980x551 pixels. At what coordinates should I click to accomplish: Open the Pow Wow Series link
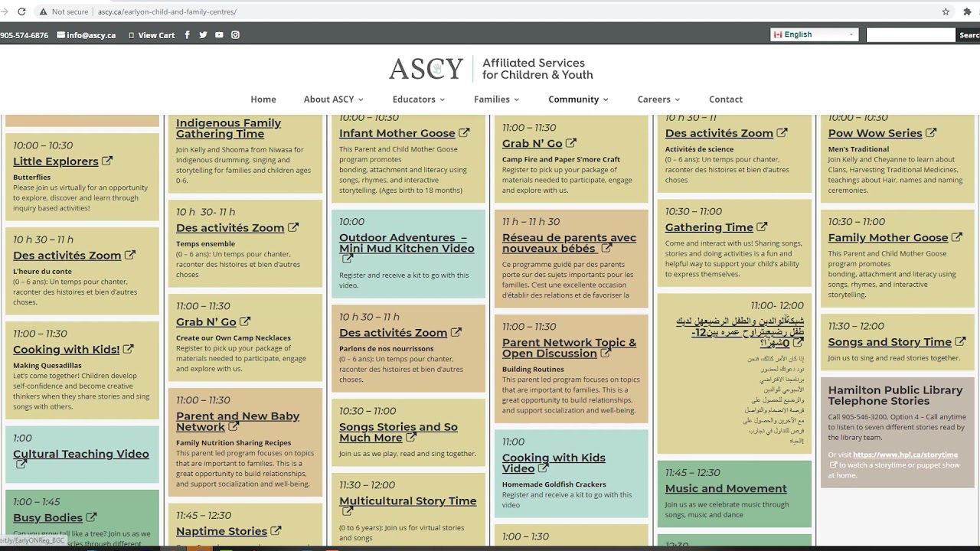point(875,133)
